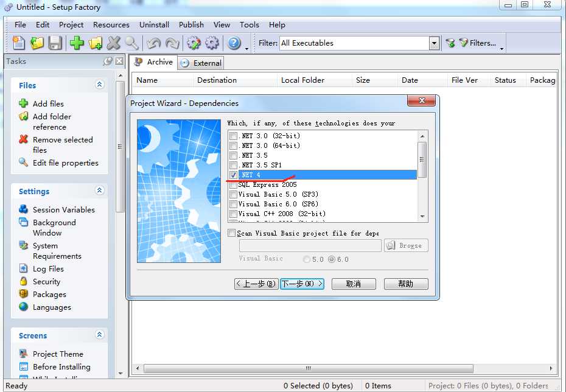Screen dimensions: 566x392
Task: Check the .NET 3.5 checkbox
Action: coord(233,156)
